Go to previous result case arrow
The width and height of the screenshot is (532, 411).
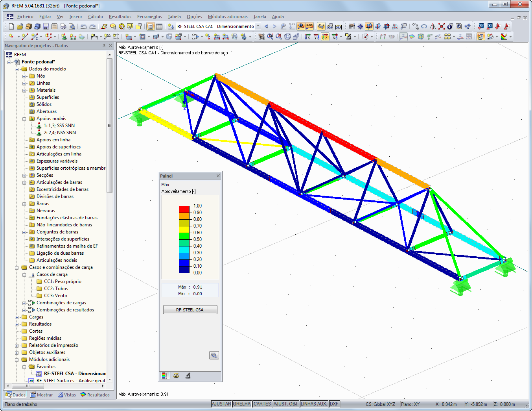pyautogui.click(x=266, y=26)
